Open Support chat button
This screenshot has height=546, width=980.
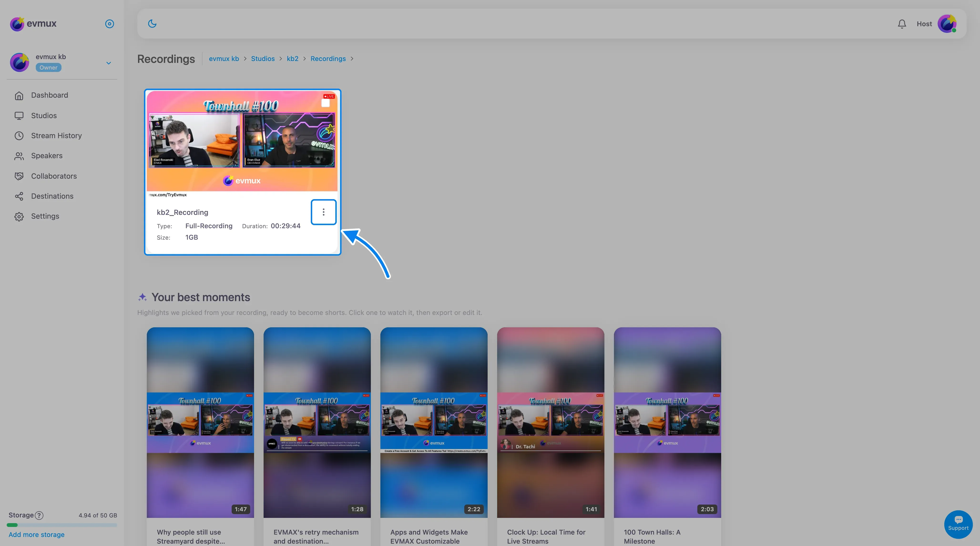958,524
